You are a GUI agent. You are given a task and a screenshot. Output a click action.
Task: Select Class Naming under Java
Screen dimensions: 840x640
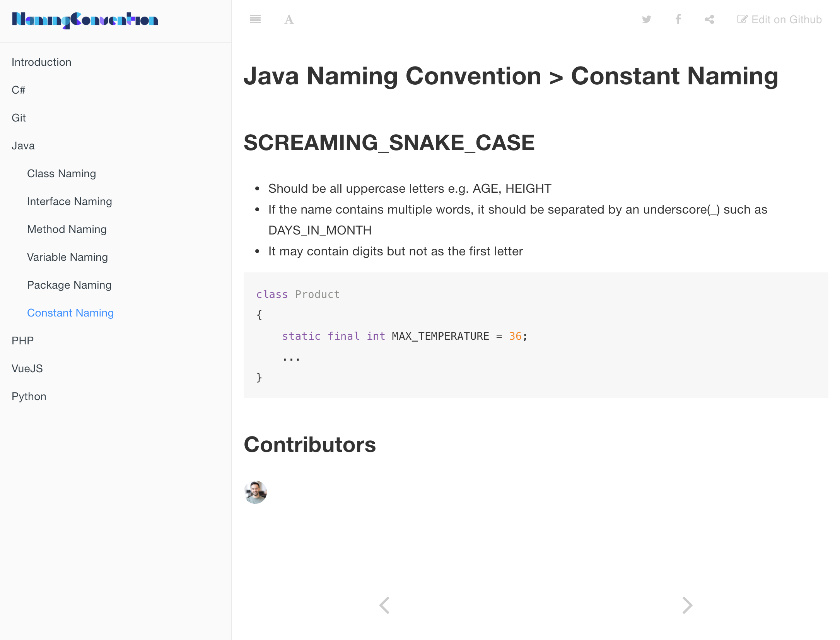(x=61, y=173)
